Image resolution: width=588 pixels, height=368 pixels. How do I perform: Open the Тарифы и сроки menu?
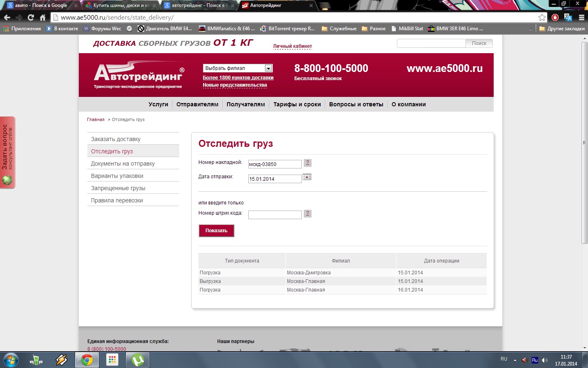click(x=297, y=104)
